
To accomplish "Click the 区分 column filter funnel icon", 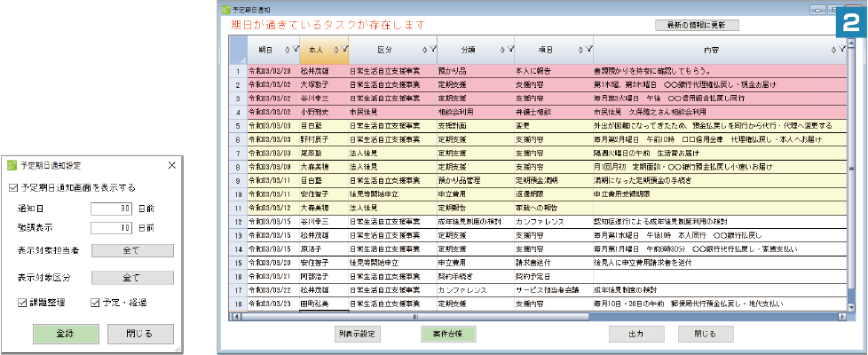I will (x=433, y=50).
